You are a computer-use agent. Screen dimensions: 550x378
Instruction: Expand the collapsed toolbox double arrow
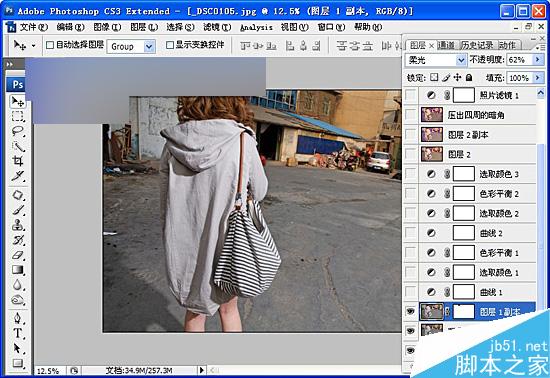(x=9, y=64)
